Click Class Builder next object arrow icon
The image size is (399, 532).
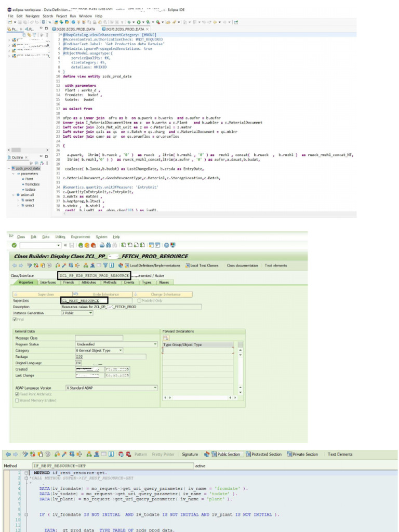pos(21,265)
